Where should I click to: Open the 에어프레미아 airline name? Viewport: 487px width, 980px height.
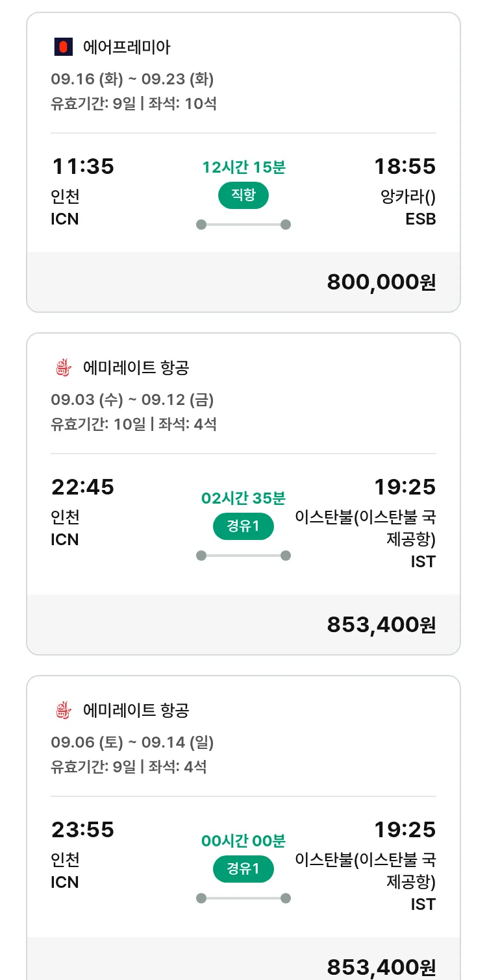coord(127,47)
